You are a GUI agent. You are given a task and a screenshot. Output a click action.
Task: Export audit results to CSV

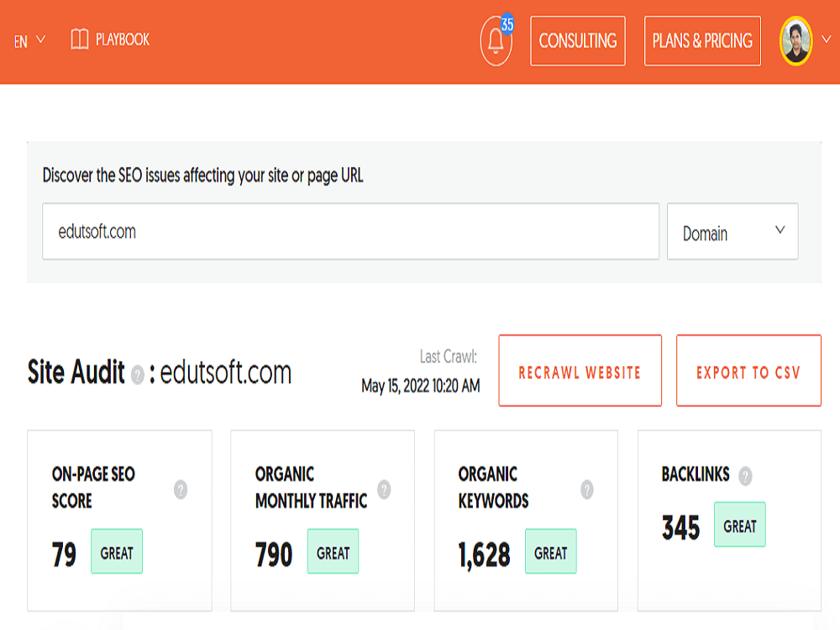point(748,370)
